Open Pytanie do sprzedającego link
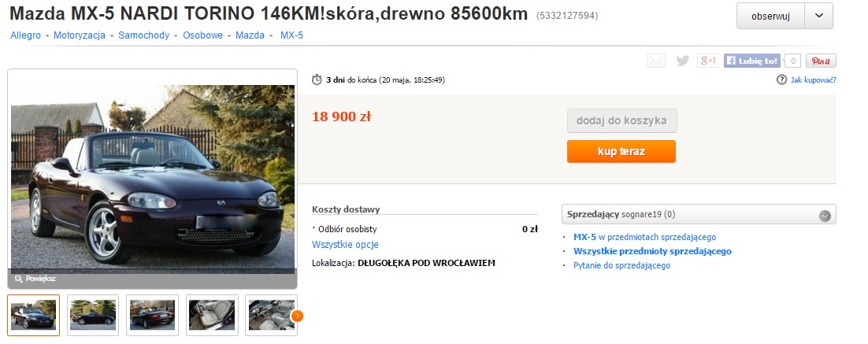The width and height of the screenshot is (868, 344). pyautogui.click(x=621, y=265)
